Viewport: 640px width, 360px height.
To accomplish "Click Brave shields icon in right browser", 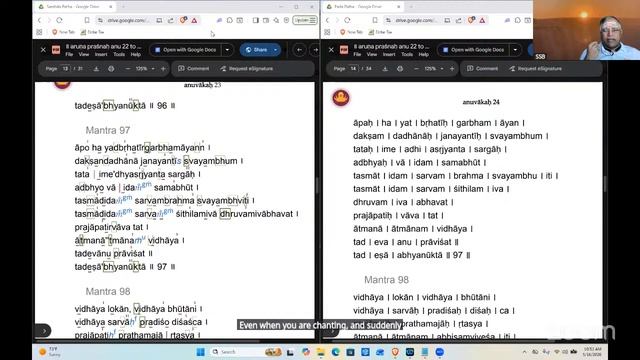I will (471, 20).
